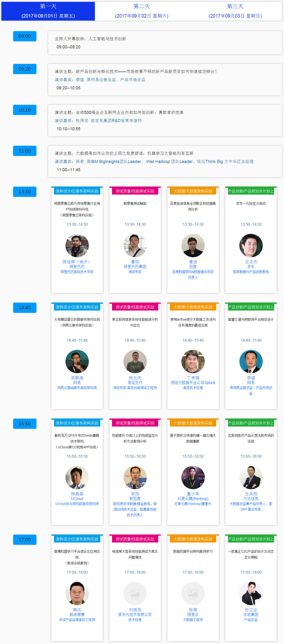Open 丁来强 speaker photo
This screenshot has width=284, height=644.
pyautogui.click(x=193, y=362)
